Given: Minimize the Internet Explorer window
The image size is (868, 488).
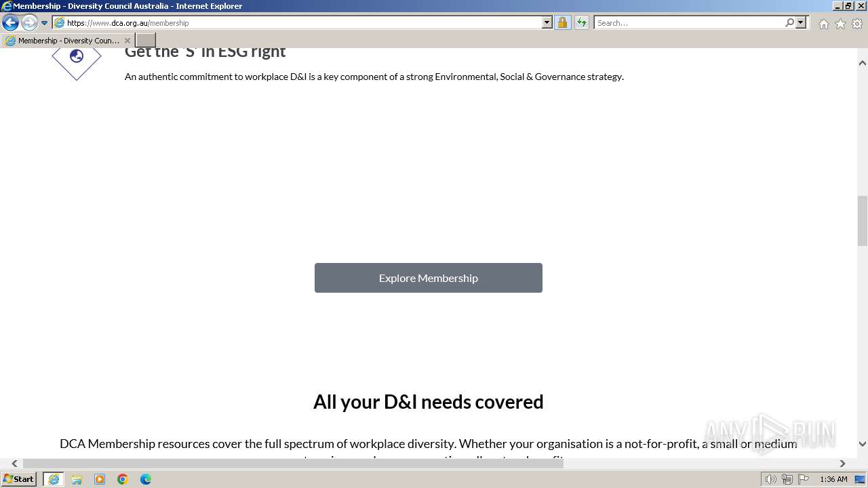Looking at the screenshot, I should click(837, 6).
